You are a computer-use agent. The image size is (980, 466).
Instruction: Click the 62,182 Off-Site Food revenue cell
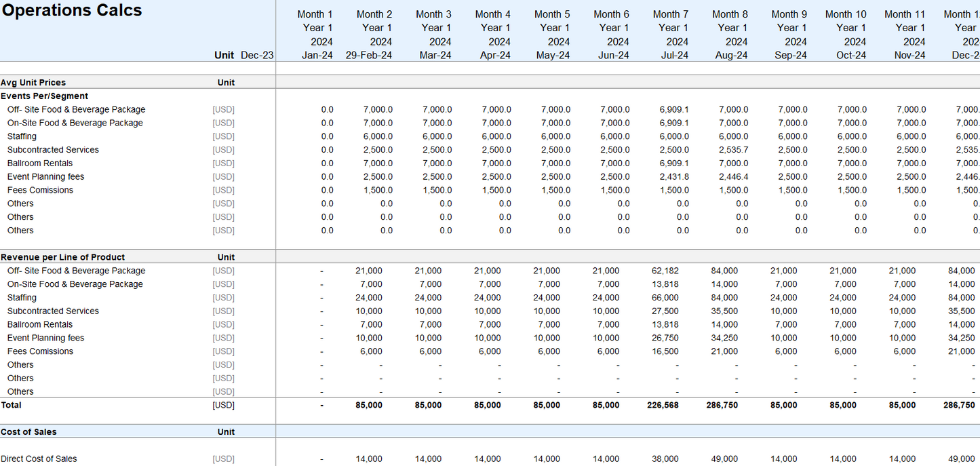(665, 271)
